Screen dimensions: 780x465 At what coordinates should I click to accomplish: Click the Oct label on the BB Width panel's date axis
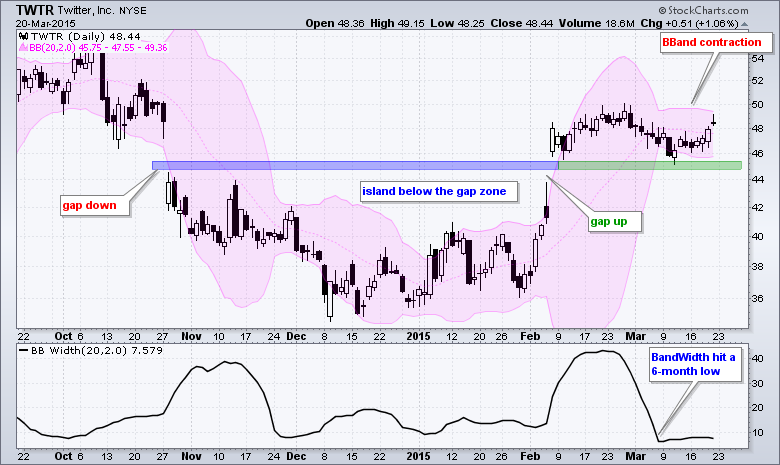(x=63, y=456)
